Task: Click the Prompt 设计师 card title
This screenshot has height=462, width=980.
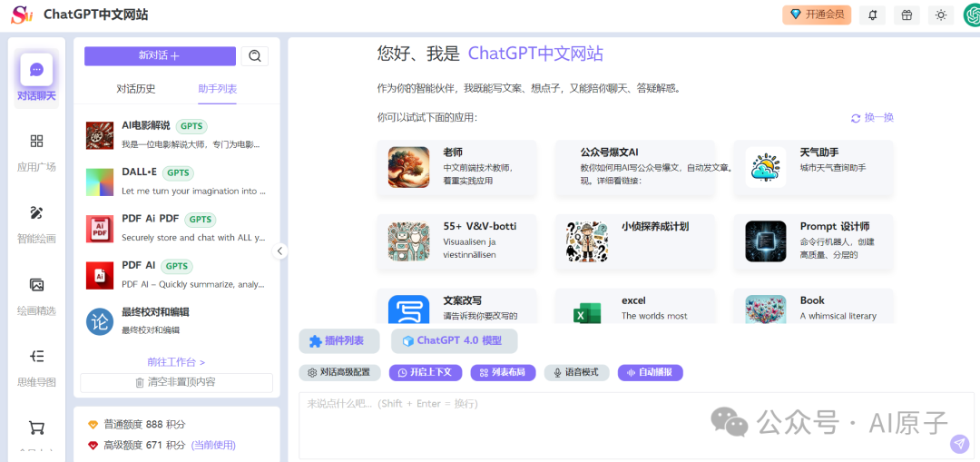Action: click(835, 226)
